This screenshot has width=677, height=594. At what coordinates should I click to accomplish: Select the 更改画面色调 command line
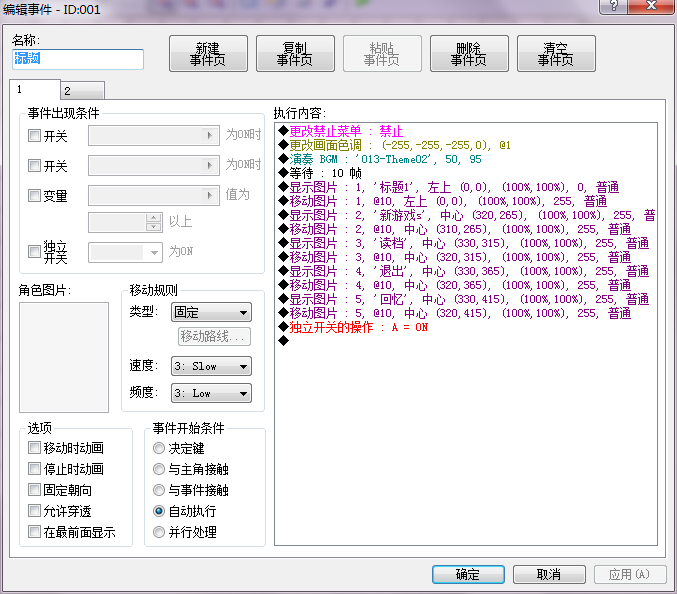tap(395, 145)
